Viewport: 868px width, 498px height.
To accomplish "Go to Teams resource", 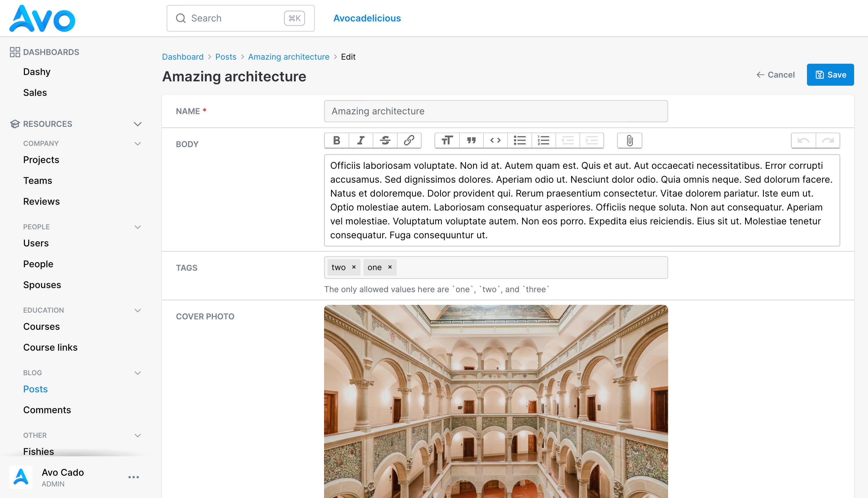I will pyautogui.click(x=38, y=181).
